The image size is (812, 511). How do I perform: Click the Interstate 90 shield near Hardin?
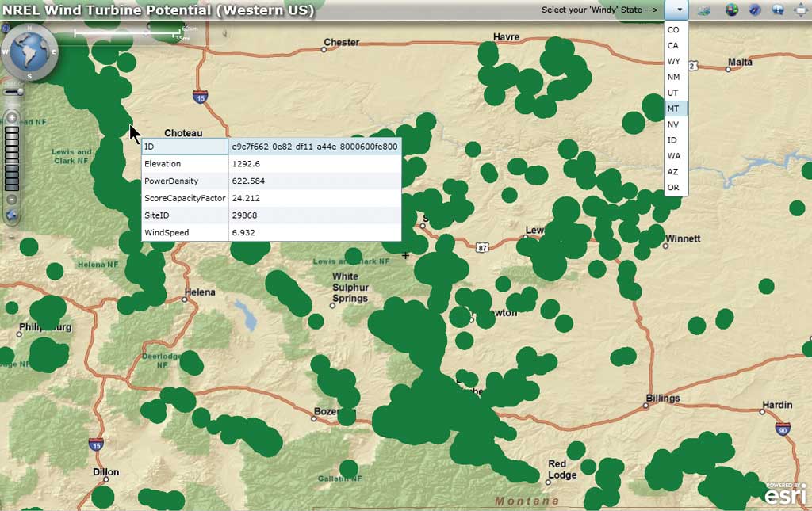coord(783,429)
